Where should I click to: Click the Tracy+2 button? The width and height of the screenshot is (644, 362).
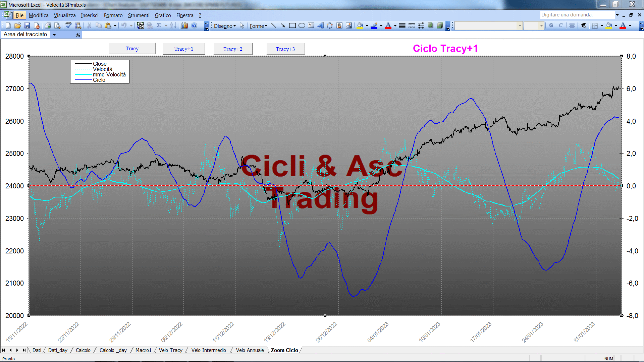(233, 49)
